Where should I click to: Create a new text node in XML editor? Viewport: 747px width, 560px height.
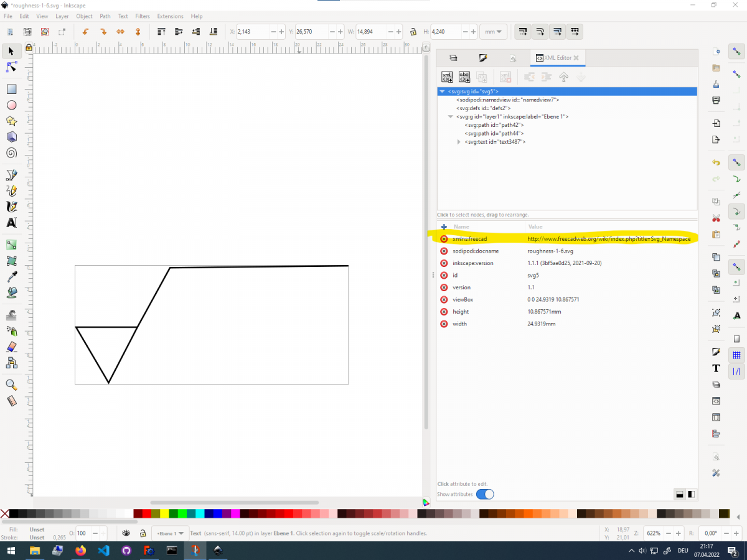coord(464,77)
